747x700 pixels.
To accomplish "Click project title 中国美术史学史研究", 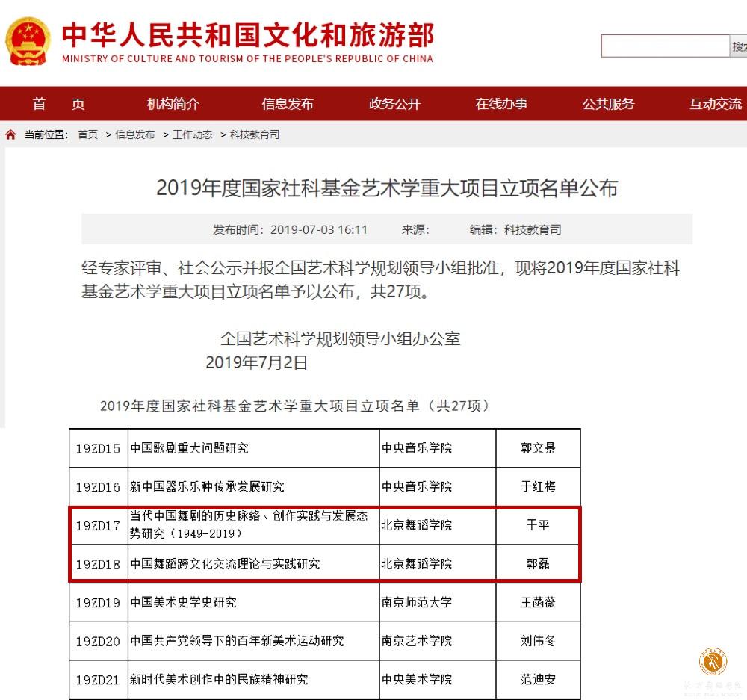I will (184, 603).
